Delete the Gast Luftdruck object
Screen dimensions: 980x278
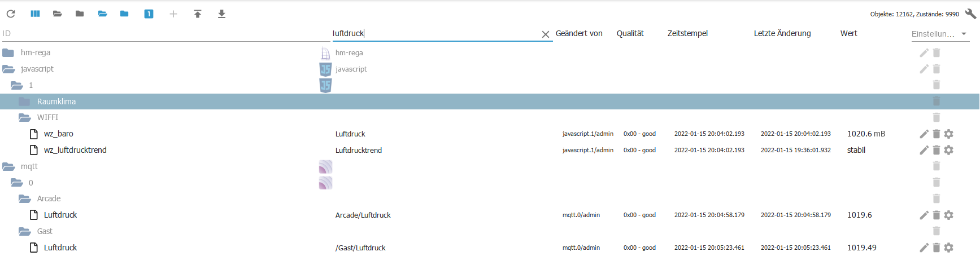(x=937, y=248)
